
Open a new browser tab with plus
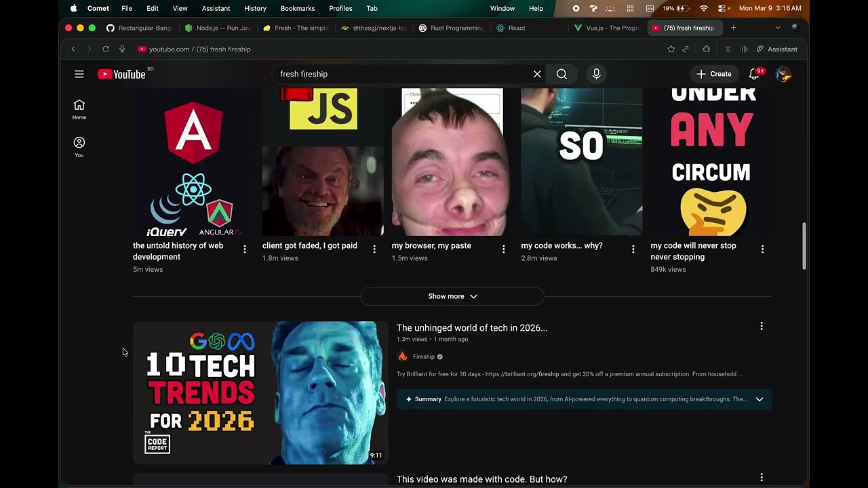point(733,28)
